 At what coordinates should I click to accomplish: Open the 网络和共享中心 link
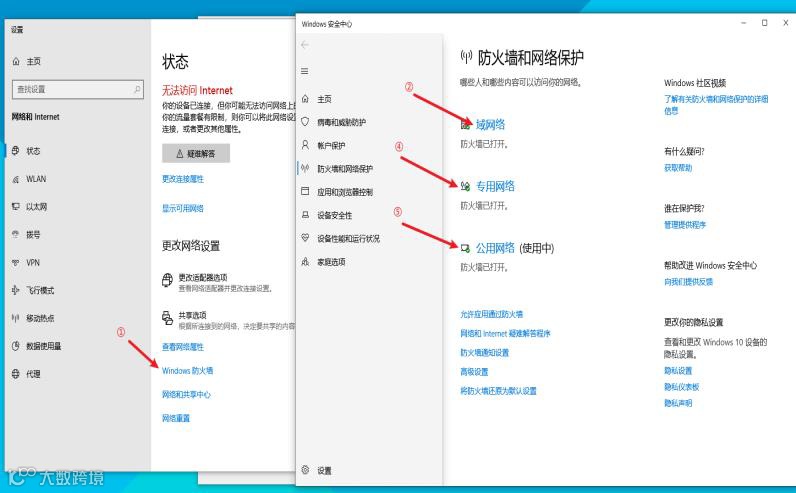(x=186, y=395)
